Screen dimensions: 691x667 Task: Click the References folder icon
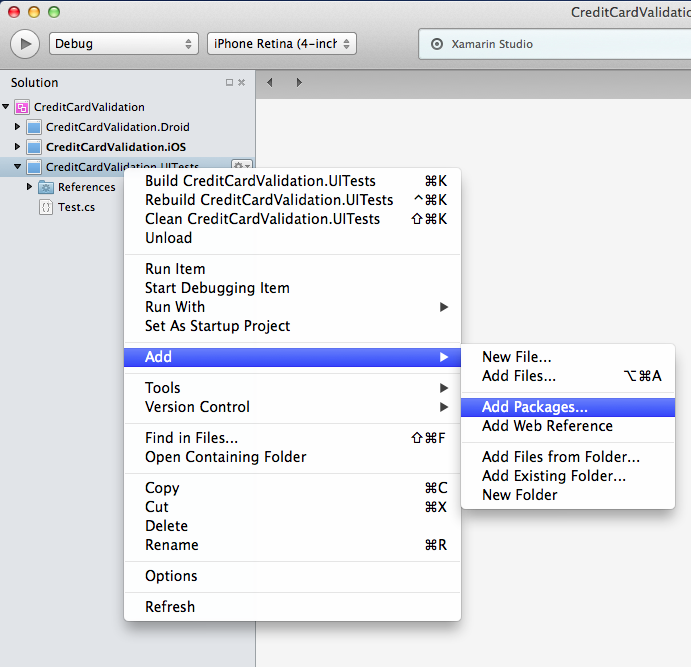coord(46,187)
